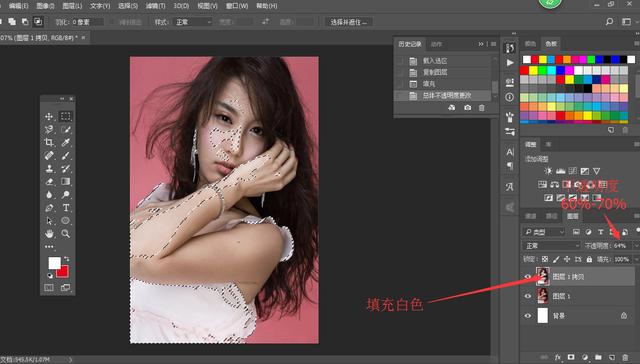The image size is (640, 364).
Task: Select the Lasso tool in the toolbox
Action: point(49,130)
